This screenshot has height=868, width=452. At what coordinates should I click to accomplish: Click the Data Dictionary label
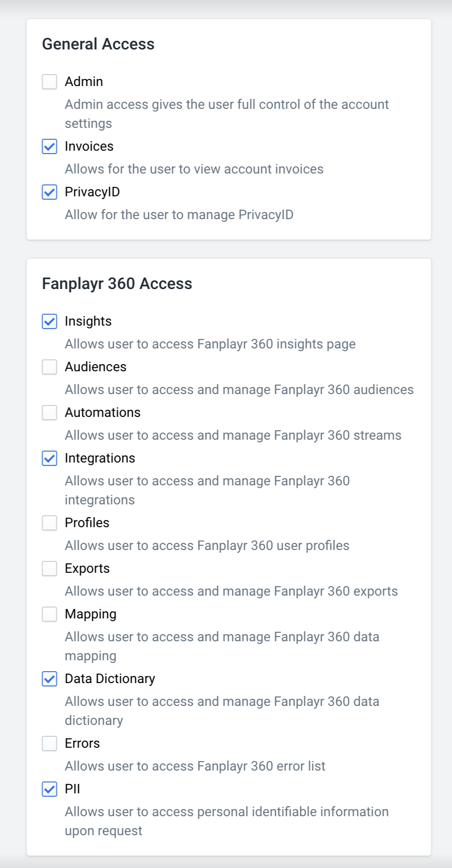click(x=110, y=679)
